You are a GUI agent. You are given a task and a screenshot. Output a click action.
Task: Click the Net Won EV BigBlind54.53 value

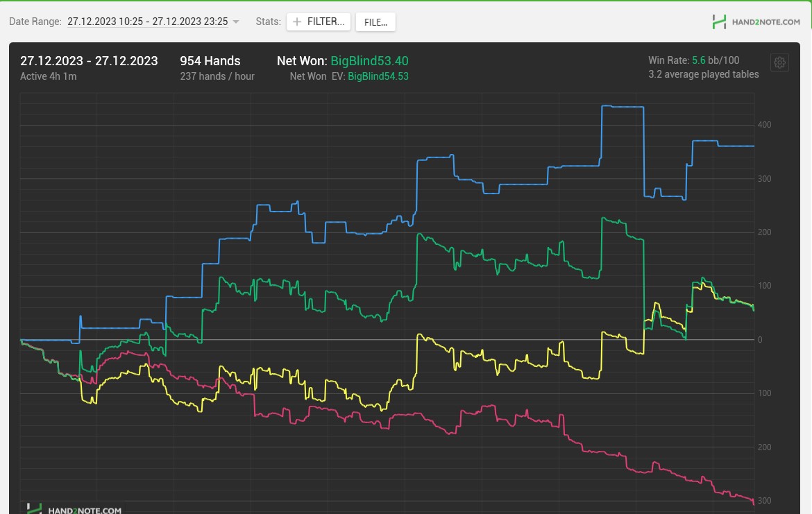click(378, 76)
